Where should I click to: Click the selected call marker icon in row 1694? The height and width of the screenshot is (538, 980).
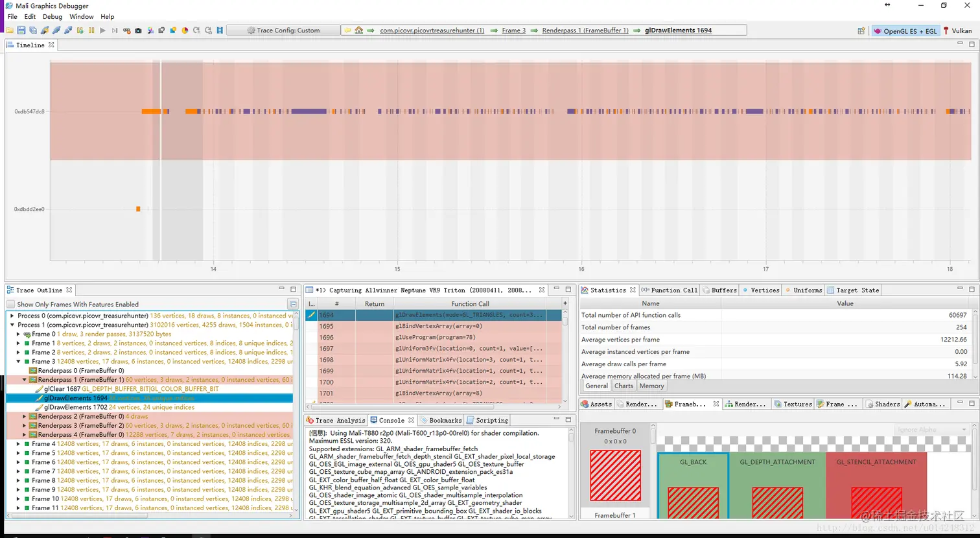312,315
